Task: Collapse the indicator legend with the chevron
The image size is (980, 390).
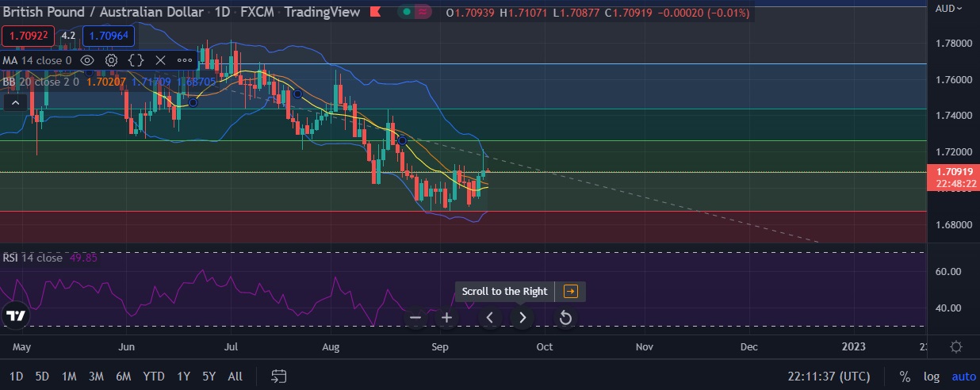Action: pos(13,102)
